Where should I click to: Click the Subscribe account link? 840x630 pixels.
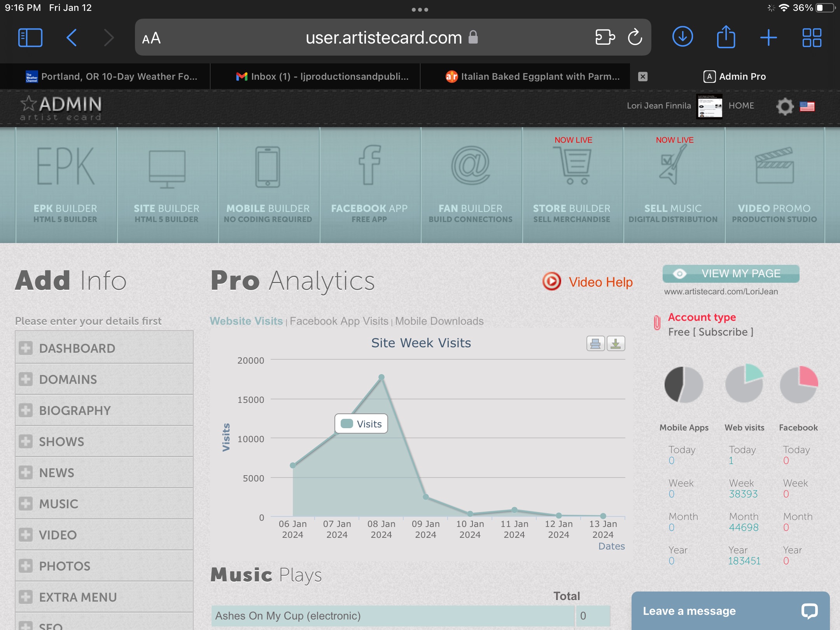tap(723, 332)
